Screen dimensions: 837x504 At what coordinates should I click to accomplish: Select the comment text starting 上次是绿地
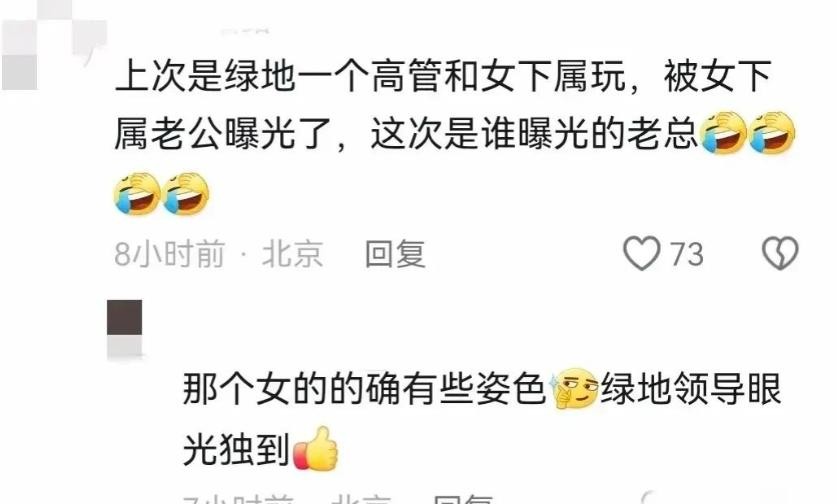443,105
